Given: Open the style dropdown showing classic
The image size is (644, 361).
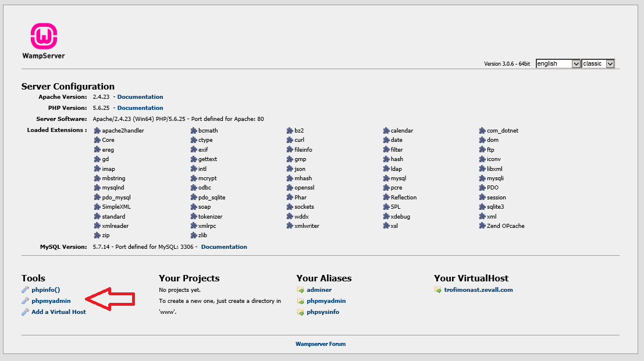Looking at the screenshot, I should click(x=598, y=64).
